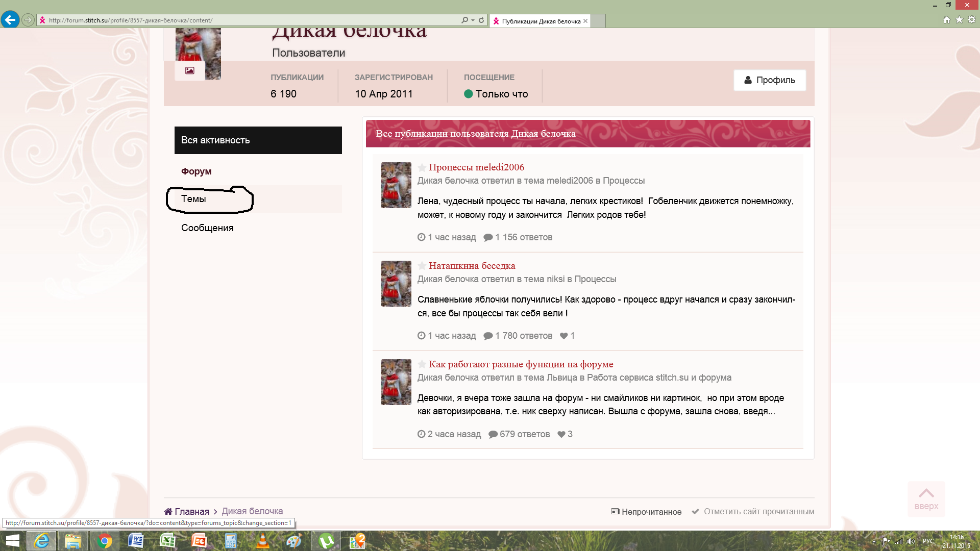Viewport: 980px width, 551px height.
Task: Open browser Home icon
Action: 946,20
